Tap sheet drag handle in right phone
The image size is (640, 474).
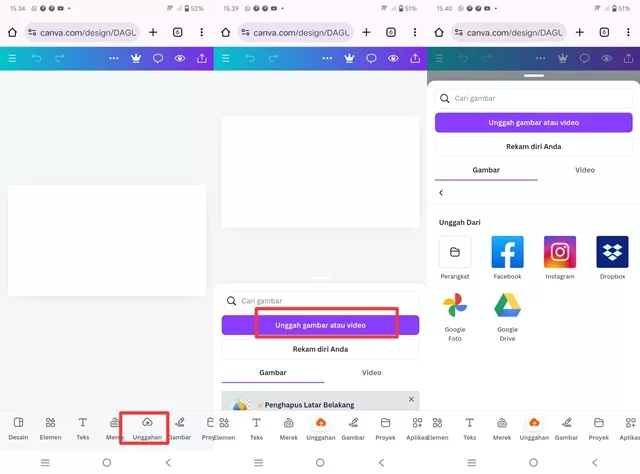(x=533, y=76)
